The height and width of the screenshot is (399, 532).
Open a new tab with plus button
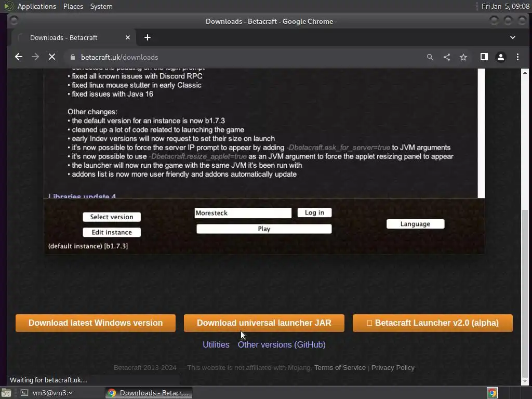pyautogui.click(x=147, y=37)
